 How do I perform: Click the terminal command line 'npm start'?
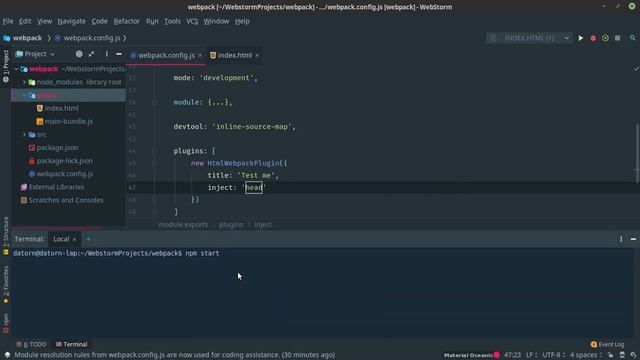(x=202, y=253)
